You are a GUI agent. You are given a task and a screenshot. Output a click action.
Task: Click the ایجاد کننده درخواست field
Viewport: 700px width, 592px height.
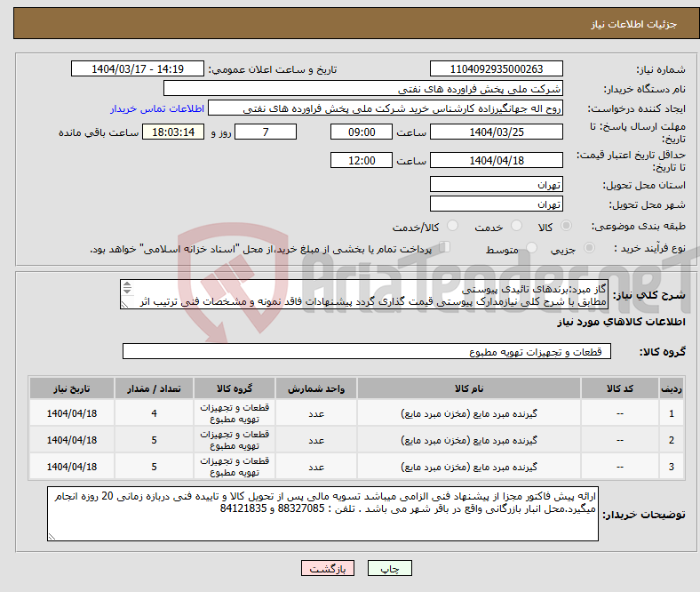click(386, 108)
